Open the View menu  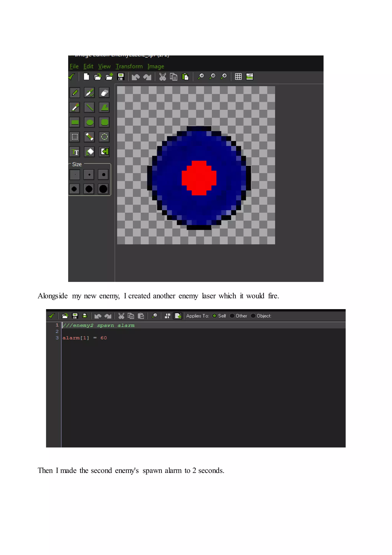click(104, 66)
